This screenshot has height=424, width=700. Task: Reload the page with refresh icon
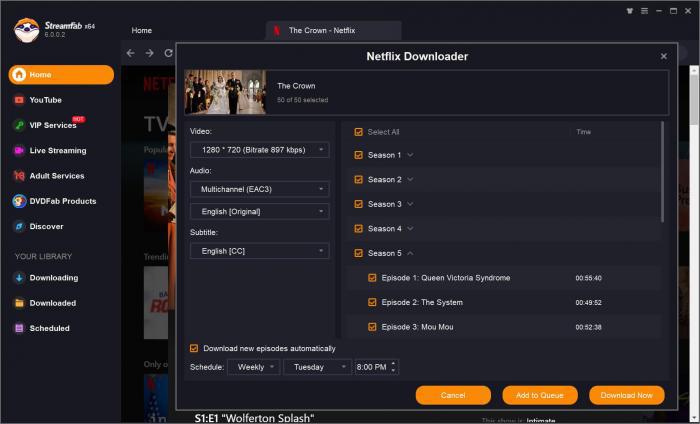click(x=168, y=53)
